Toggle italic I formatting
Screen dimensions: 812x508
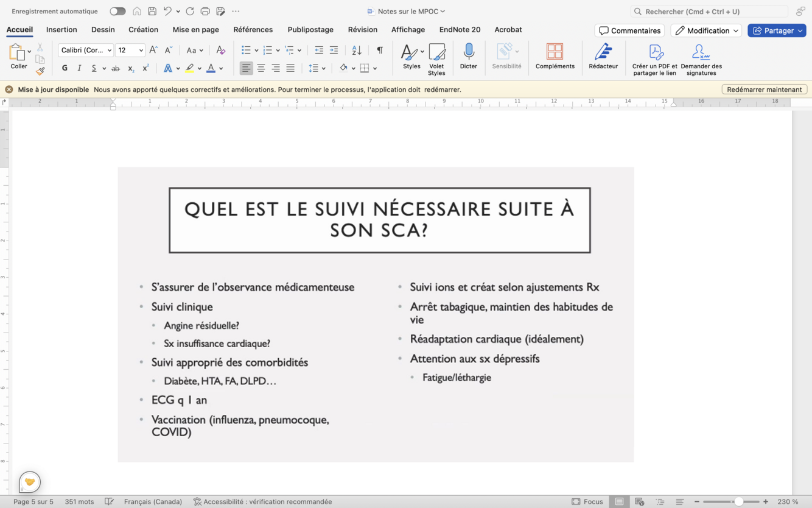pos(79,68)
